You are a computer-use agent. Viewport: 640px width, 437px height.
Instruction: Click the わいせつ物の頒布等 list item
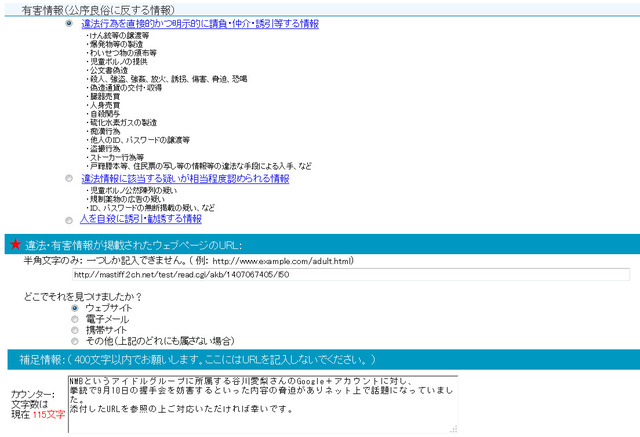[x=122, y=53]
